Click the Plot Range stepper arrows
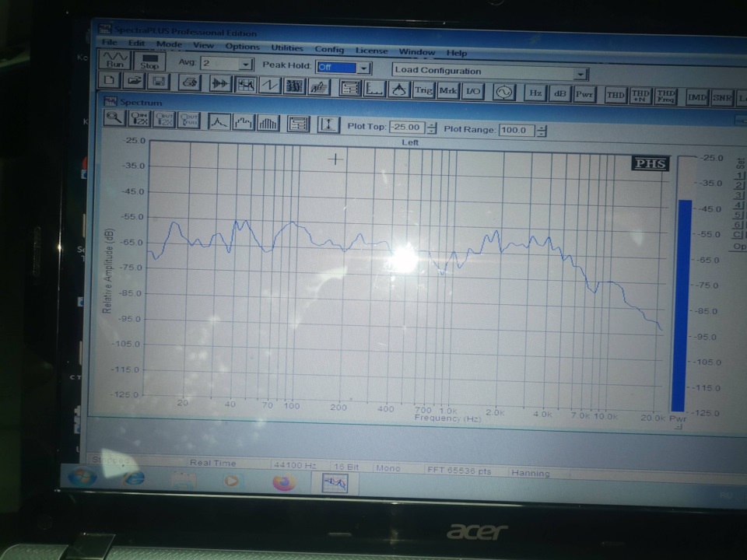 [542, 131]
